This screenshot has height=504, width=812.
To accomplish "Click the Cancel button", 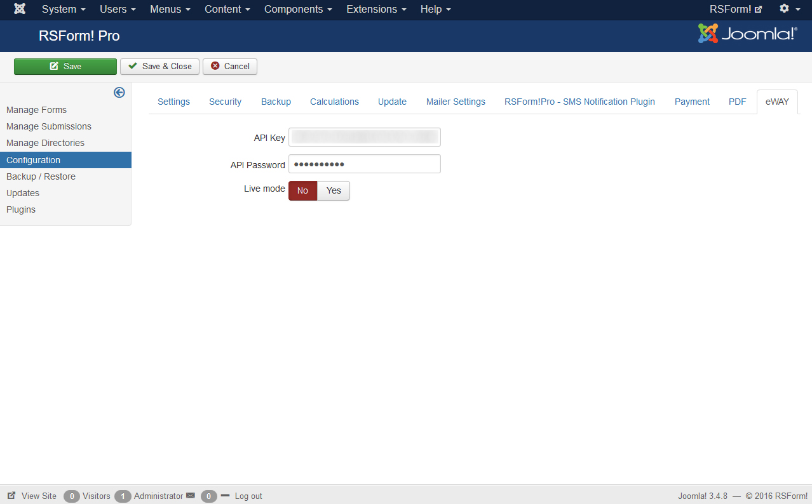I will (x=230, y=66).
